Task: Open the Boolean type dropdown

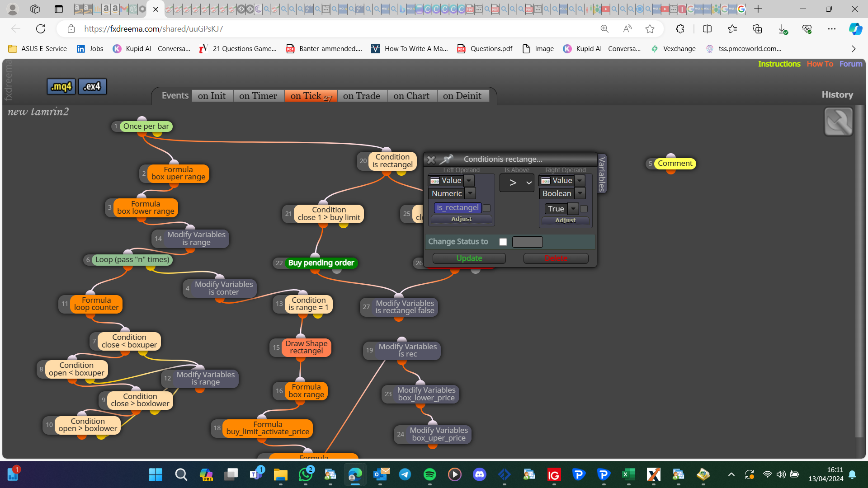Action: [563, 193]
